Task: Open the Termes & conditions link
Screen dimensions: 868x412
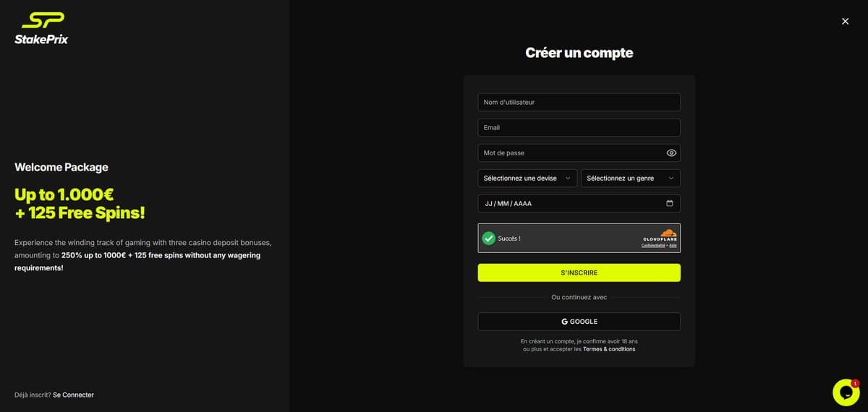Action: [x=609, y=349]
